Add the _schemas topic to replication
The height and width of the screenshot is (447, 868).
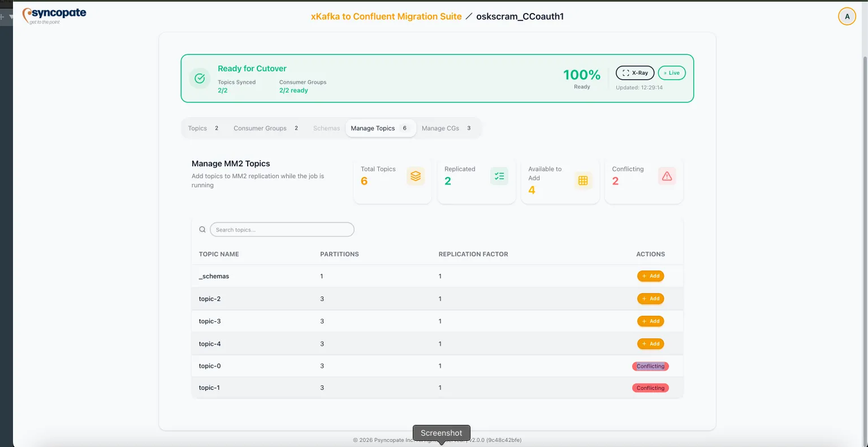[x=650, y=276]
